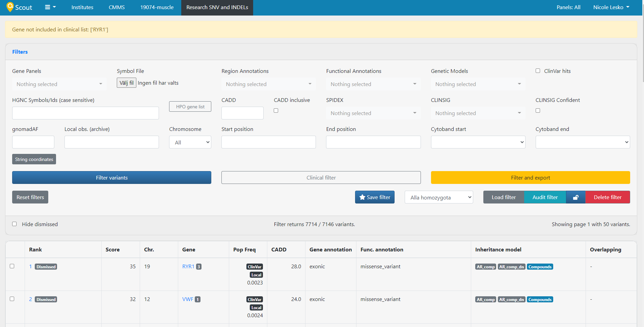This screenshot has height=327, width=644.
Task: Click the String coordinates button
Action: 34,159
